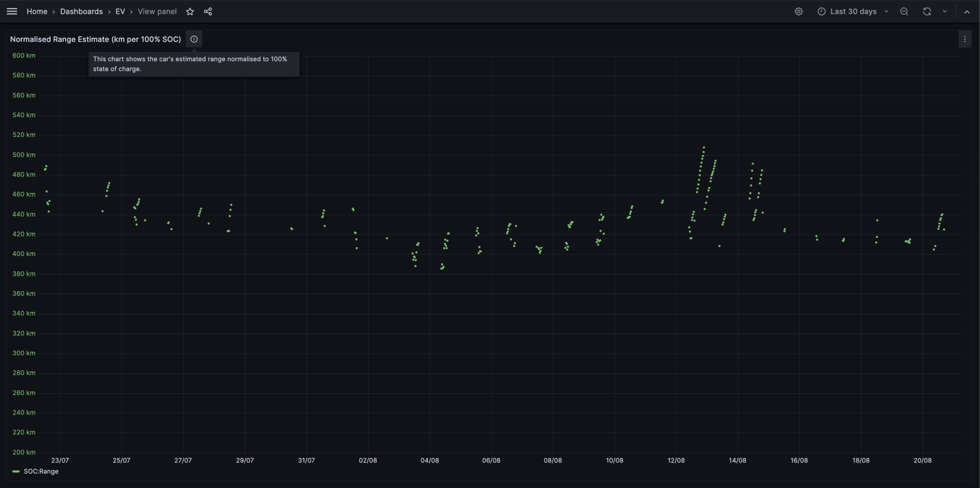Mark dashboard as favorite with star

pyautogui.click(x=190, y=11)
